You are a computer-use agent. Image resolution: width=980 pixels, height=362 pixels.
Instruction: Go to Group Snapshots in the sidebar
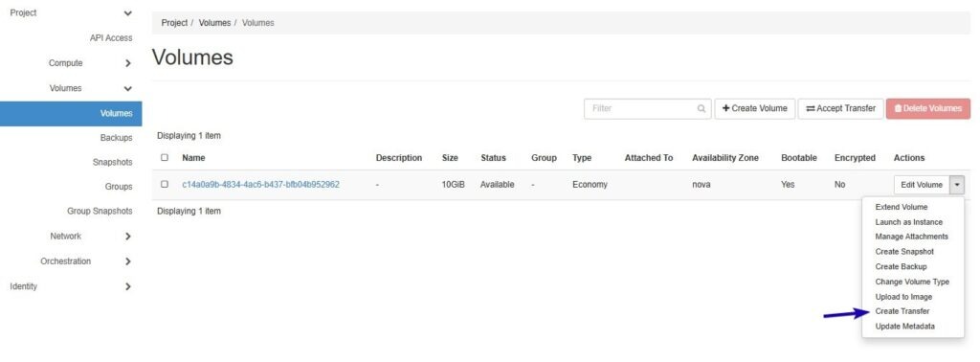(x=100, y=212)
